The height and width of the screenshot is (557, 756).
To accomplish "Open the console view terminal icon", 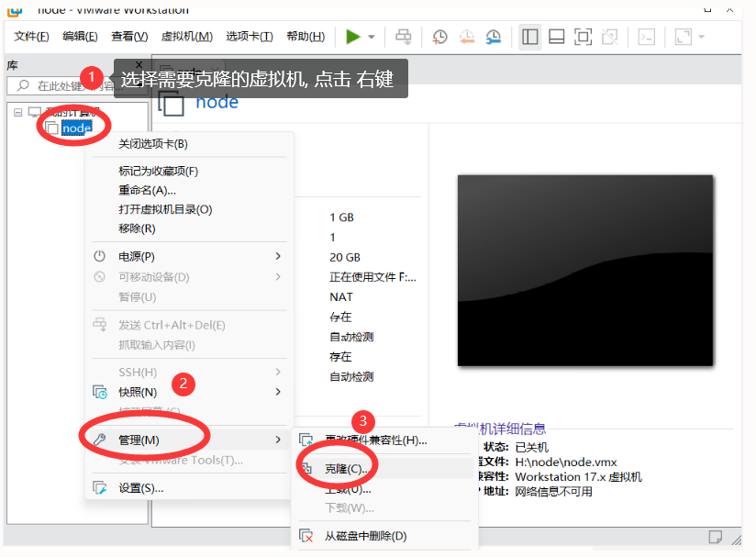I will (647, 37).
